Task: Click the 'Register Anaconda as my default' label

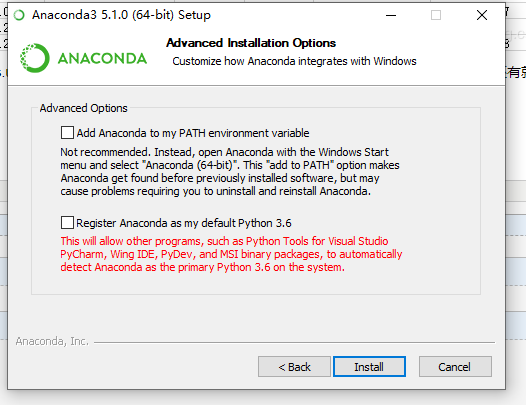Action: (x=184, y=223)
